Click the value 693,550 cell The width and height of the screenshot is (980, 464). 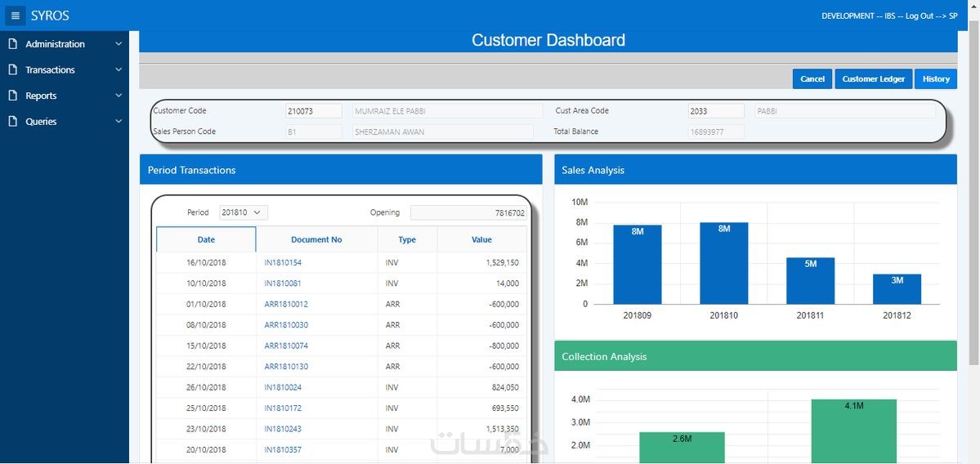coord(482,408)
